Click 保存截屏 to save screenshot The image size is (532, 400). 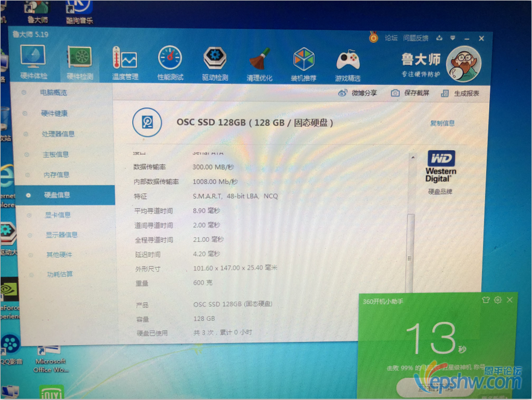[410, 93]
